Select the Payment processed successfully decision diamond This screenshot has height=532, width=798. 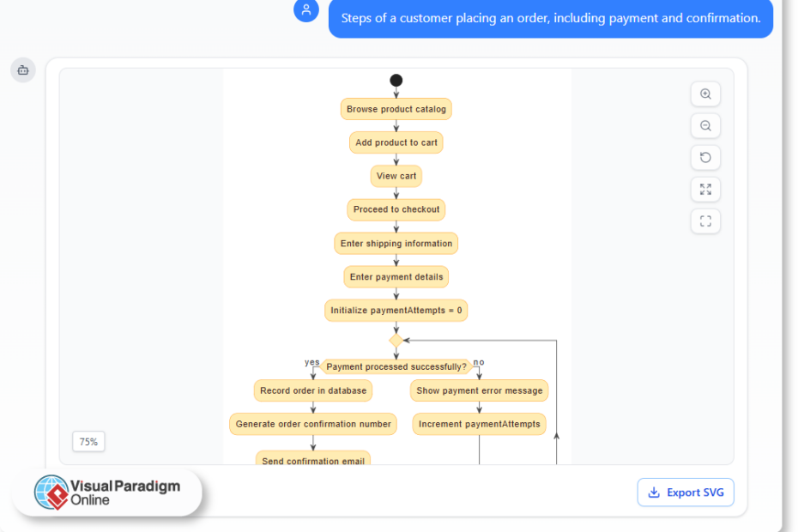pyautogui.click(x=396, y=366)
